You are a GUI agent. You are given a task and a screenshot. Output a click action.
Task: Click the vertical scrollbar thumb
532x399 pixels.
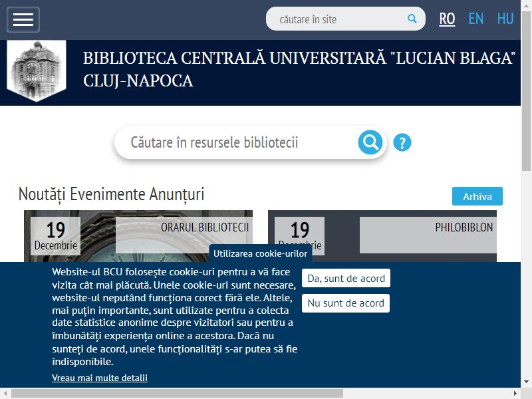(x=526, y=92)
